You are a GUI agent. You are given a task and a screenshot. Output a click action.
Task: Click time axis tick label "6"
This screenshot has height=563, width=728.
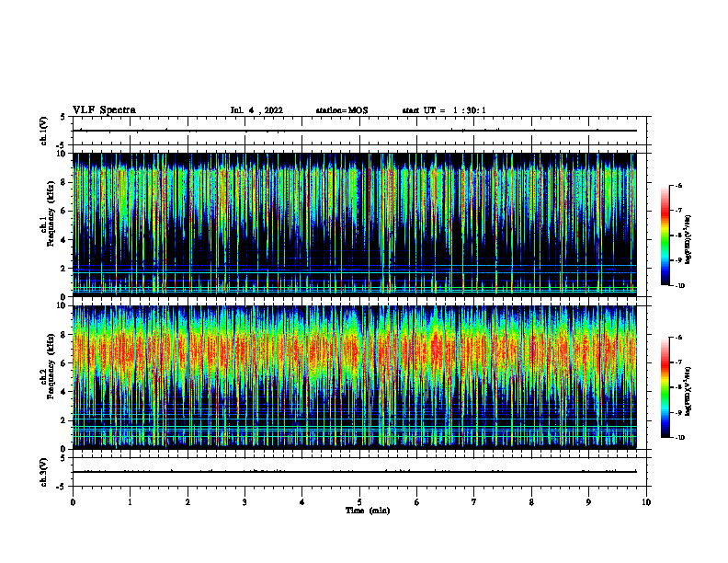coord(417,502)
